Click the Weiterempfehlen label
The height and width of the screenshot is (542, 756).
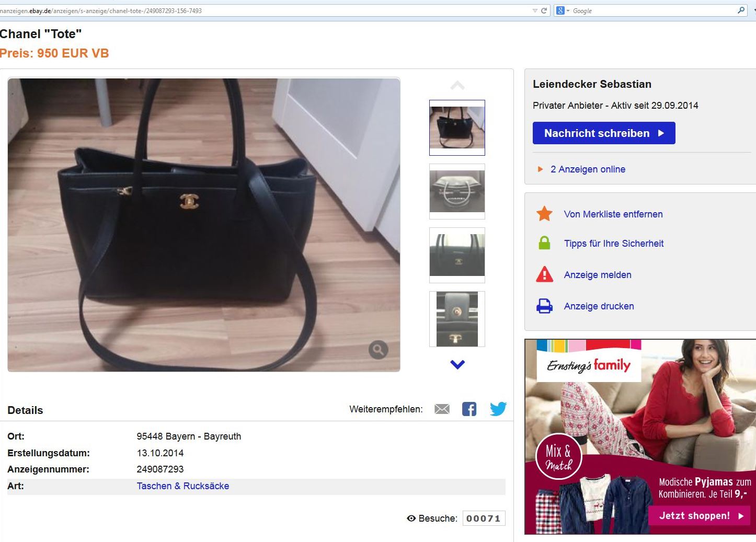[x=386, y=409]
